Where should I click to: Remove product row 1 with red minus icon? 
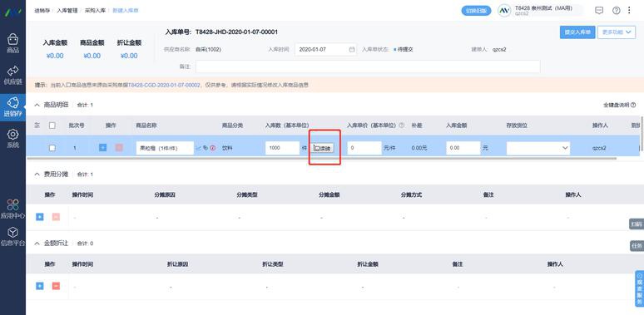119,148
